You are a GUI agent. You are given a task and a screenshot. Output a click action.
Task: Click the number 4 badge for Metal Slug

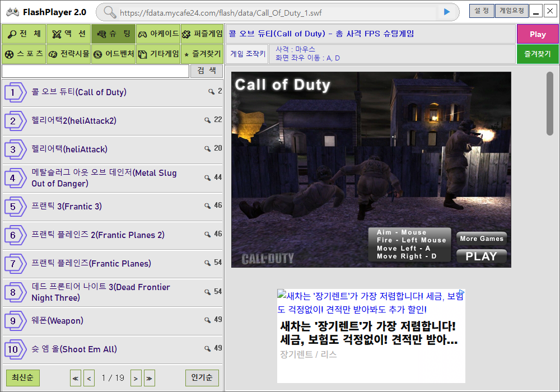point(15,178)
